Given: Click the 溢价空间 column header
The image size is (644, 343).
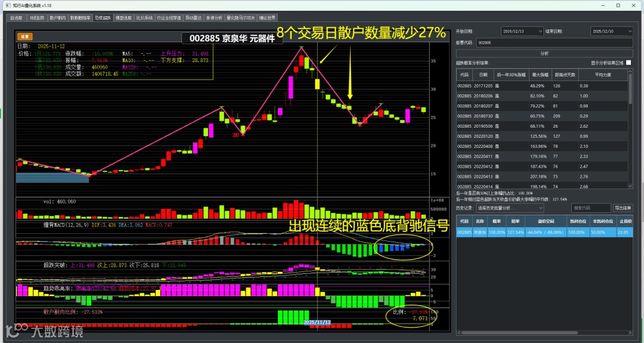Looking at the screenshot, I should click(x=546, y=221).
